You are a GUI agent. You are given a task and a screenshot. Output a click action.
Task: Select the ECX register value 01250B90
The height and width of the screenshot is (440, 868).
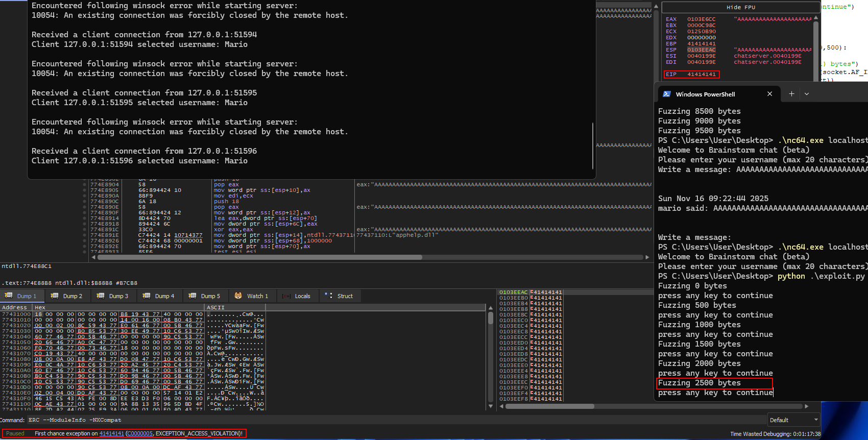pos(701,32)
